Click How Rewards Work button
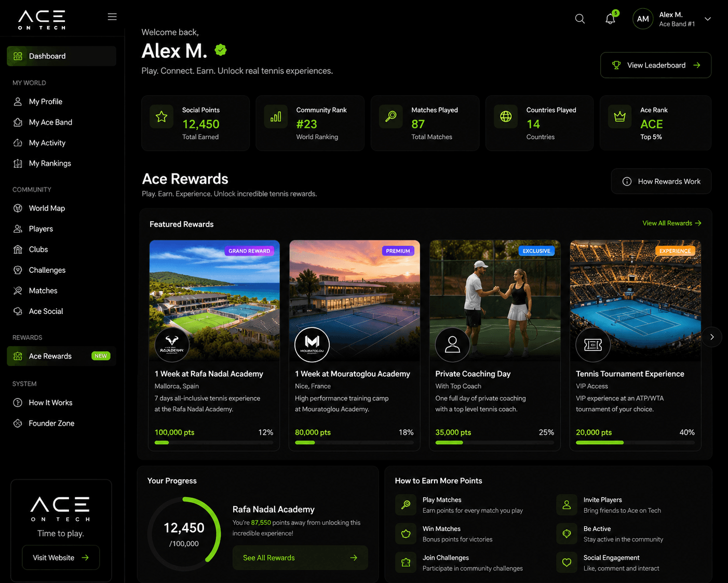 pos(661,181)
